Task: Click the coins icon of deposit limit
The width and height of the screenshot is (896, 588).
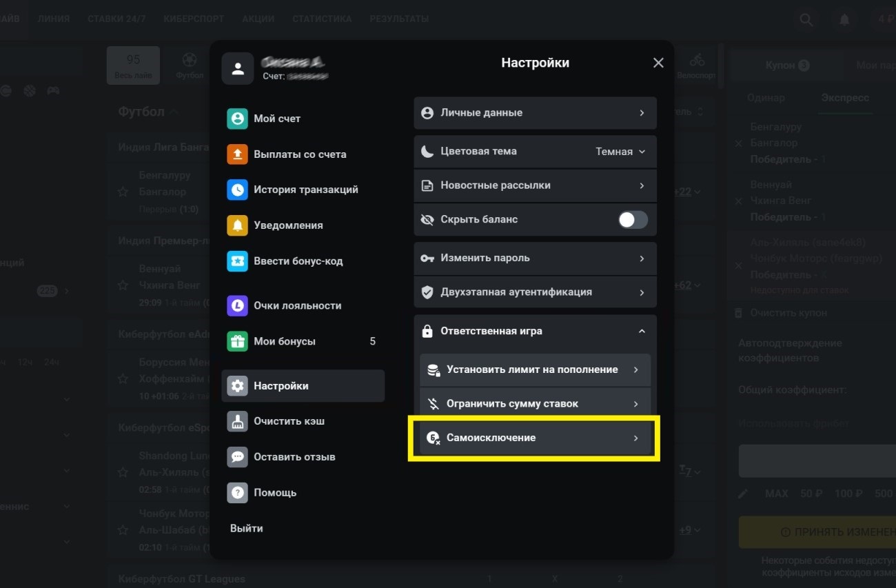Action: pos(434,369)
